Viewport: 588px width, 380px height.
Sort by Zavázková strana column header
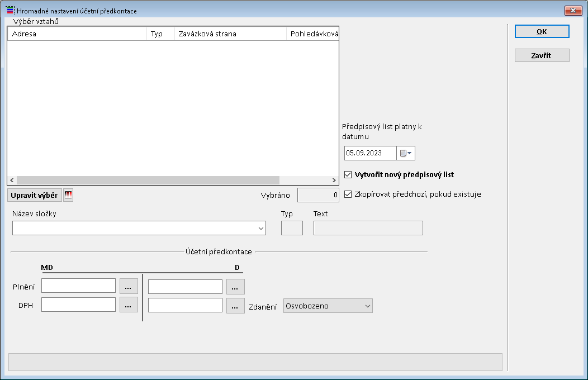(230, 34)
